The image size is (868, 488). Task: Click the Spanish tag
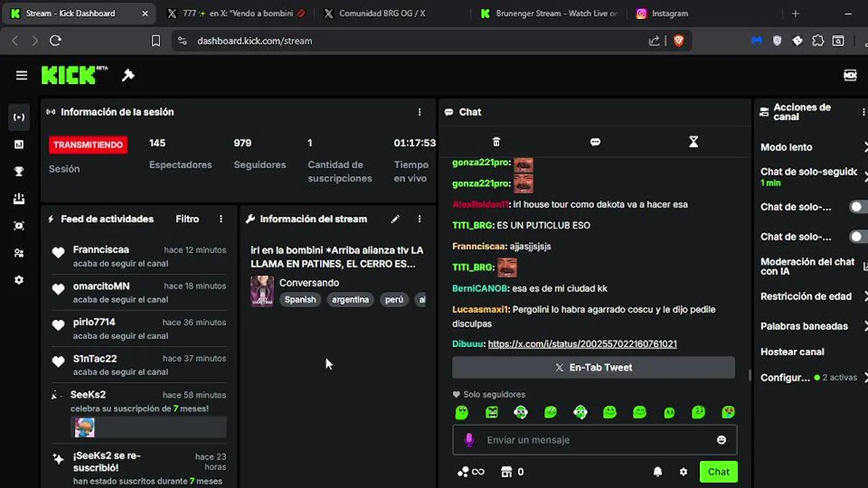(300, 300)
